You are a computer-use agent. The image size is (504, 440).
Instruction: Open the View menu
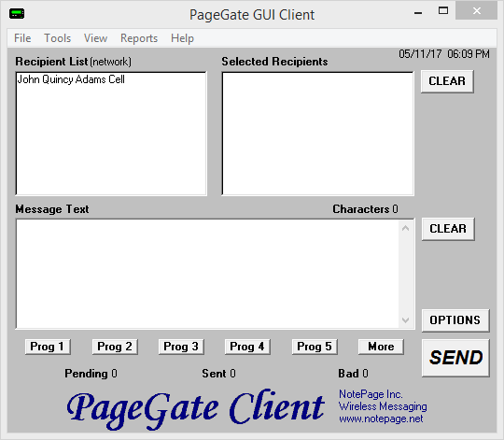click(x=95, y=38)
